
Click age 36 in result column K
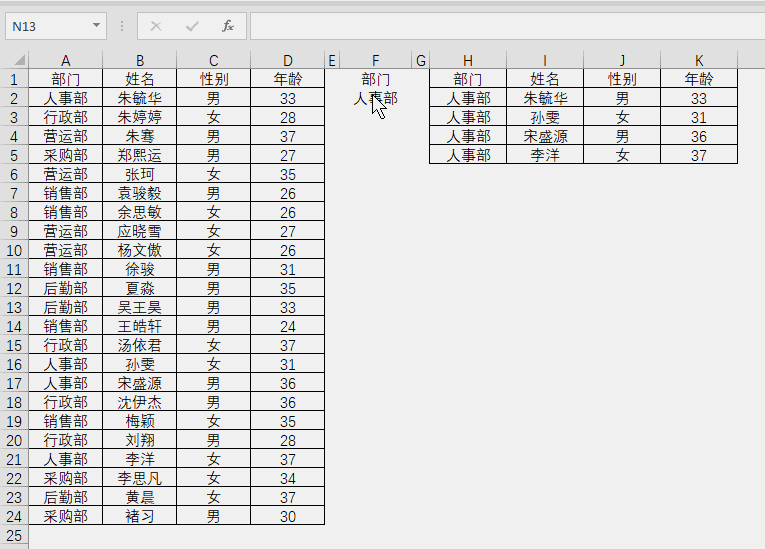coord(699,136)
